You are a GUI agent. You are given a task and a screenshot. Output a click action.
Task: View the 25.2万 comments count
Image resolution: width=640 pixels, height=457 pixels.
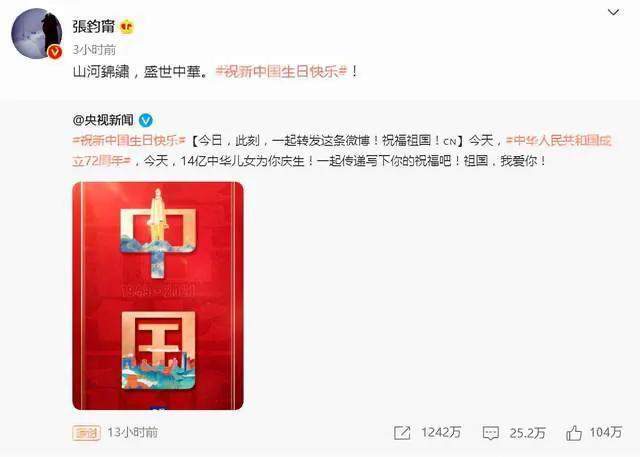527,433
